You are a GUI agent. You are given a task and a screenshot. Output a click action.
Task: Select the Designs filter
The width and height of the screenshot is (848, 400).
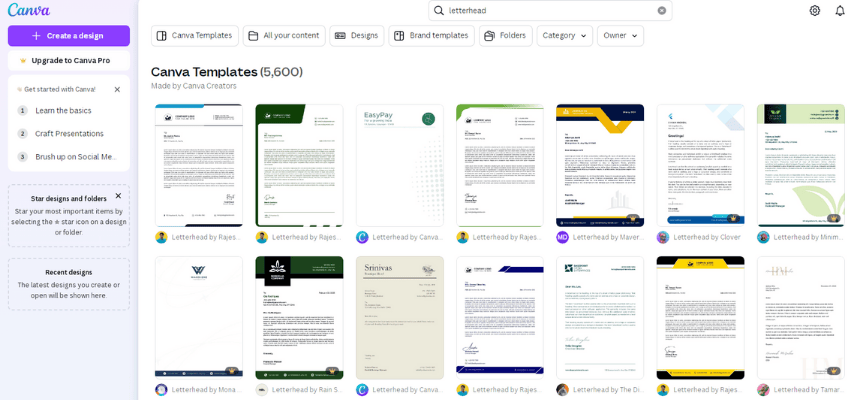pyautogui.click(x=357, y=36)
